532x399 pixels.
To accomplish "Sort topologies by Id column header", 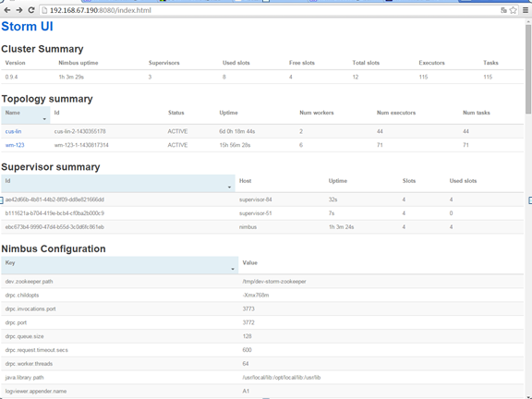I will tap(56, 113).
